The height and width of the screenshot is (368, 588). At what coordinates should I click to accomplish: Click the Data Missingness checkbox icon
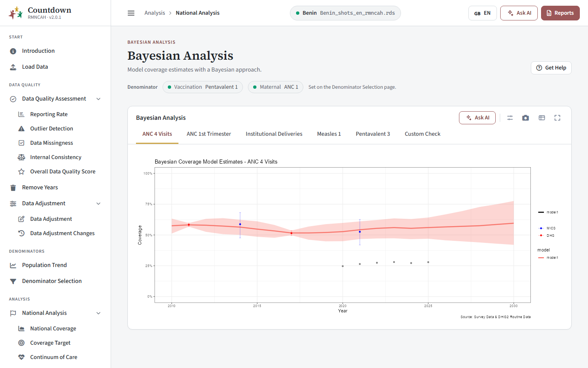click(x=21, y=143)
